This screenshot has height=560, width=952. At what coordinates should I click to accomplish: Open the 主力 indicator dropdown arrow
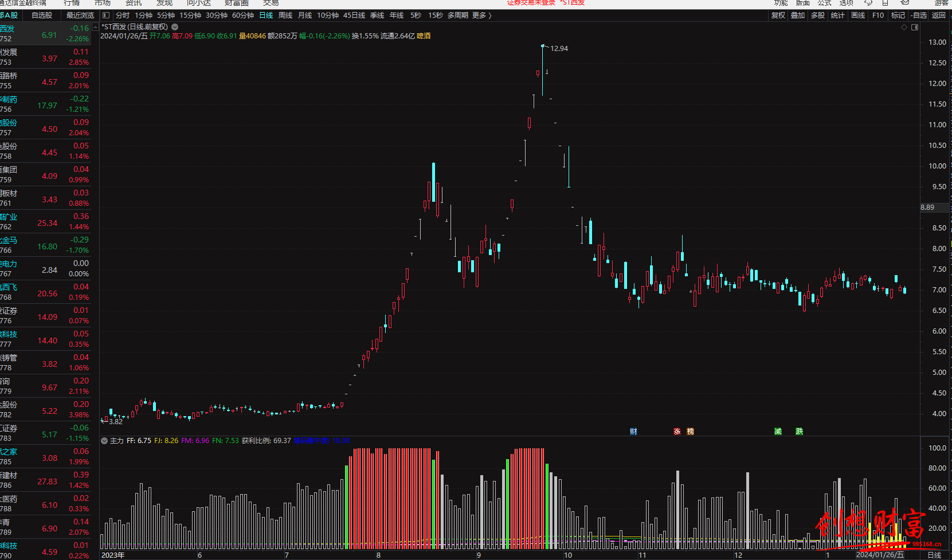point(104,441)
